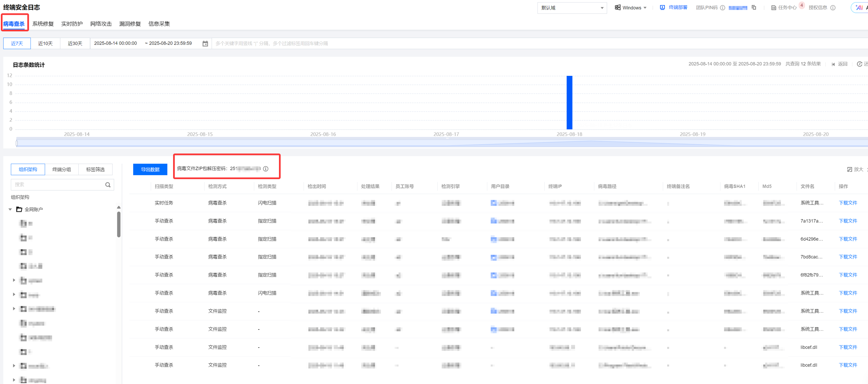
Task: Select the 终端分组 view
Action: 62,169
